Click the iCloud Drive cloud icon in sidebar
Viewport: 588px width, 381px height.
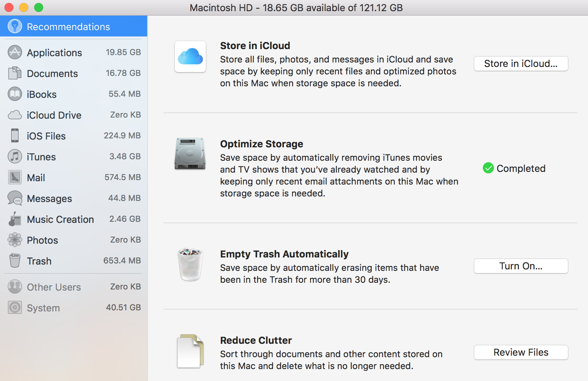(x=15, y=115)
